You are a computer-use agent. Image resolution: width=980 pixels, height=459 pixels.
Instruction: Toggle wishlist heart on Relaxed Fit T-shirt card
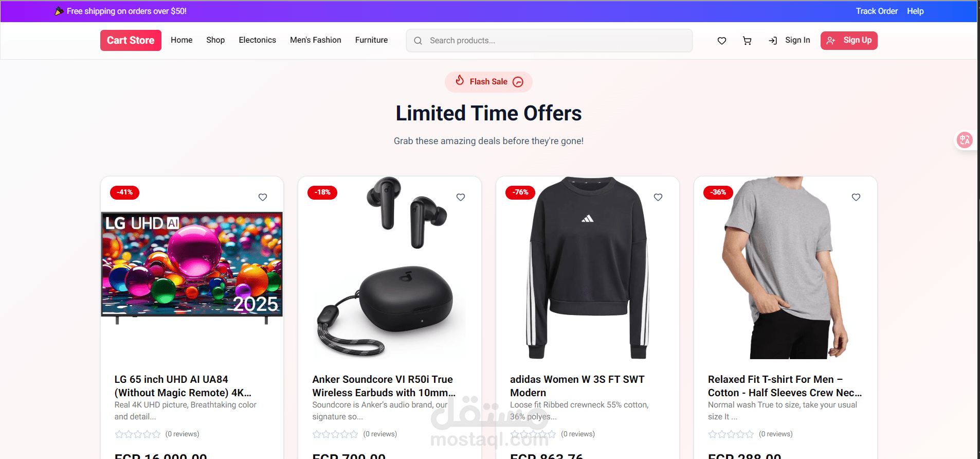coord(856,197)
